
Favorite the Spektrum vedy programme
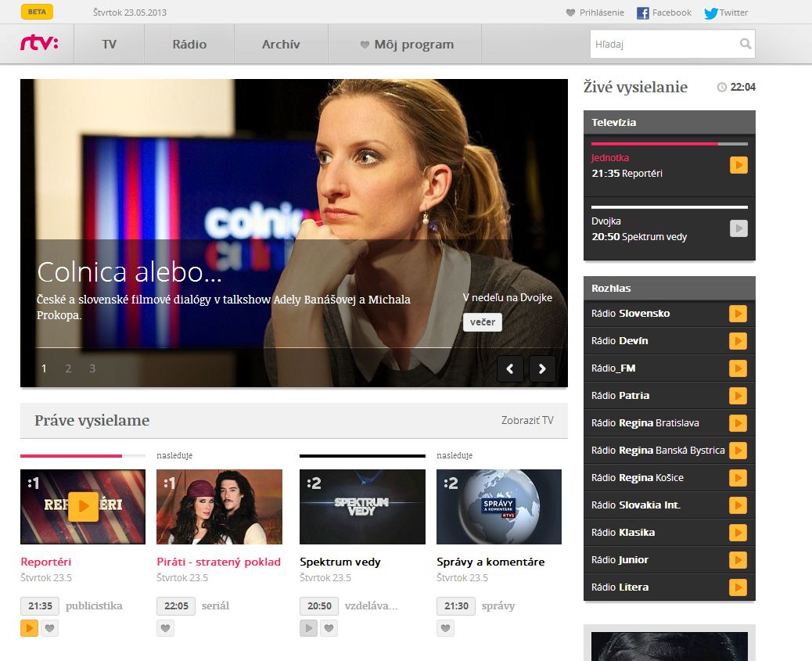(329, 627)
